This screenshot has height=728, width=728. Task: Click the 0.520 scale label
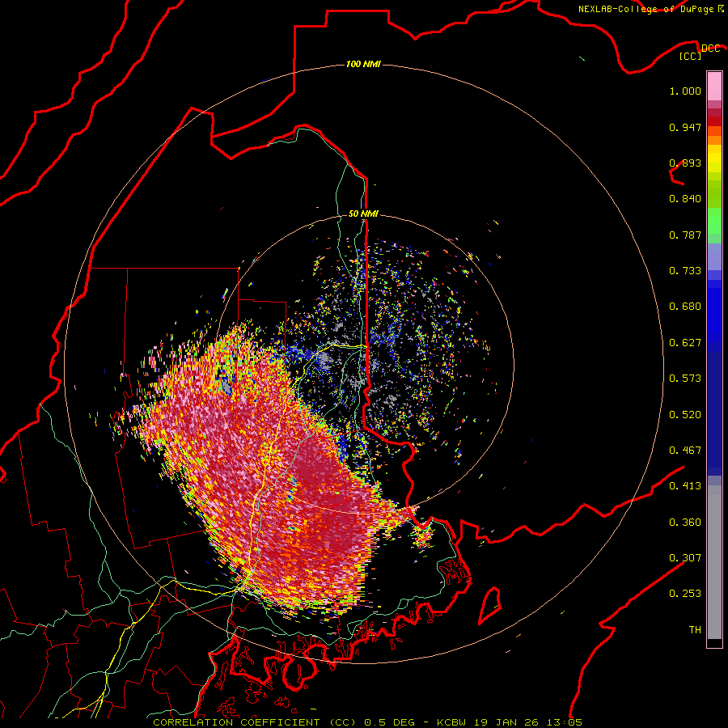[x=685, y=415]
